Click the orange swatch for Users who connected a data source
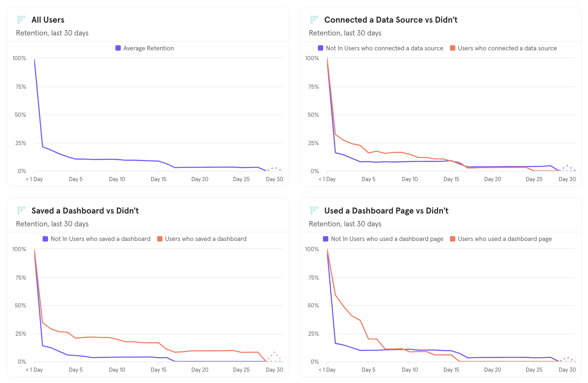The height and width of the screenshot is (383, 588). pyautogui.click(x=453, y=48)
